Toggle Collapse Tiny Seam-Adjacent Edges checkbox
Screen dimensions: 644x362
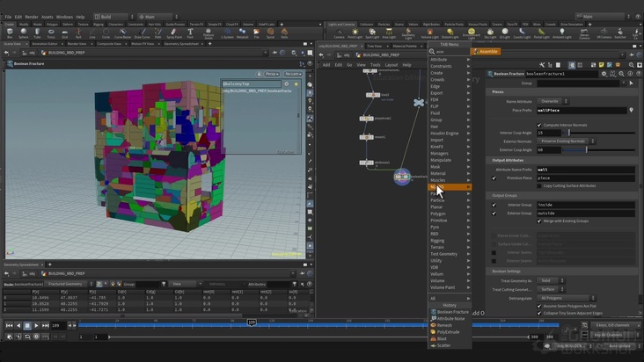point(539,313)
